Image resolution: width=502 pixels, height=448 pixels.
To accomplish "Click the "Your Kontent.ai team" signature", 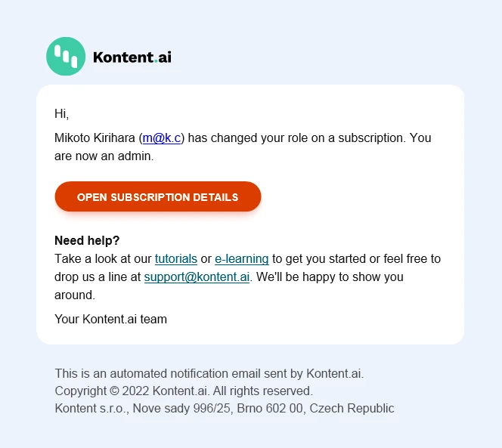I will (x=110, y=319).
